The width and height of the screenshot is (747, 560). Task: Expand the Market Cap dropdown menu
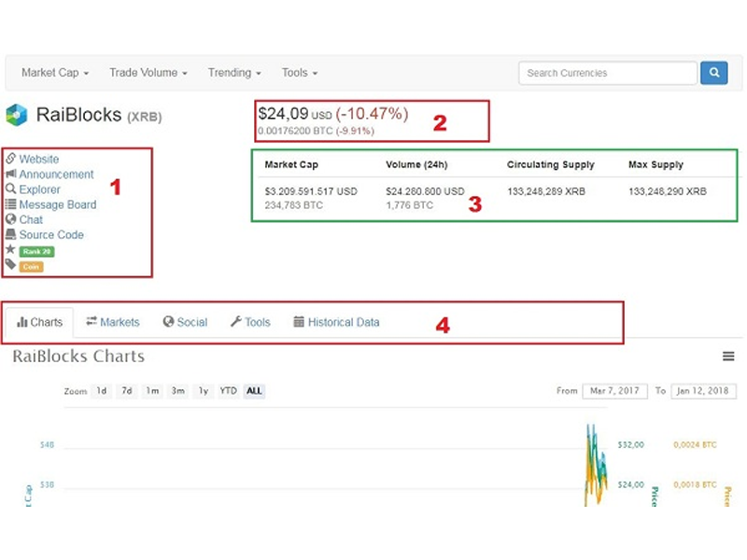point(55,73)
